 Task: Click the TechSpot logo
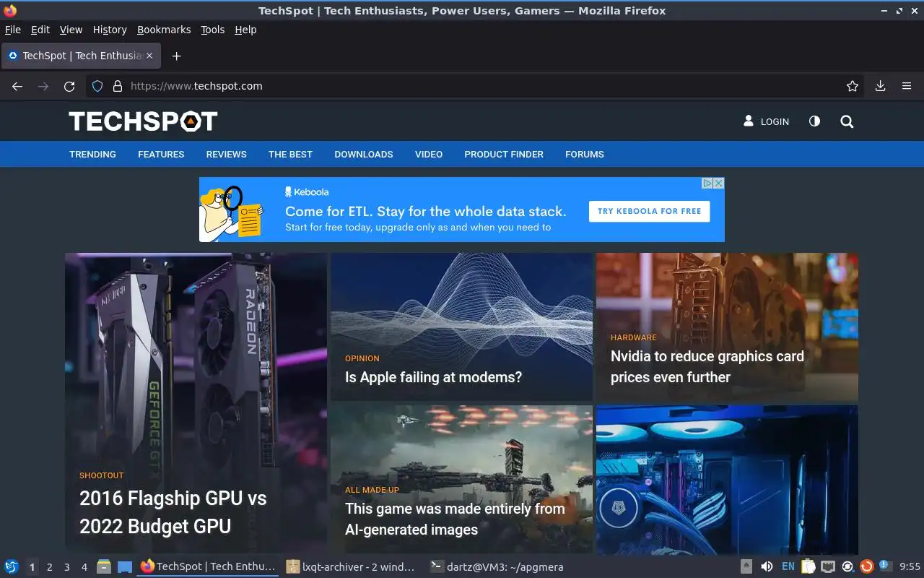[x=143, y=121]
